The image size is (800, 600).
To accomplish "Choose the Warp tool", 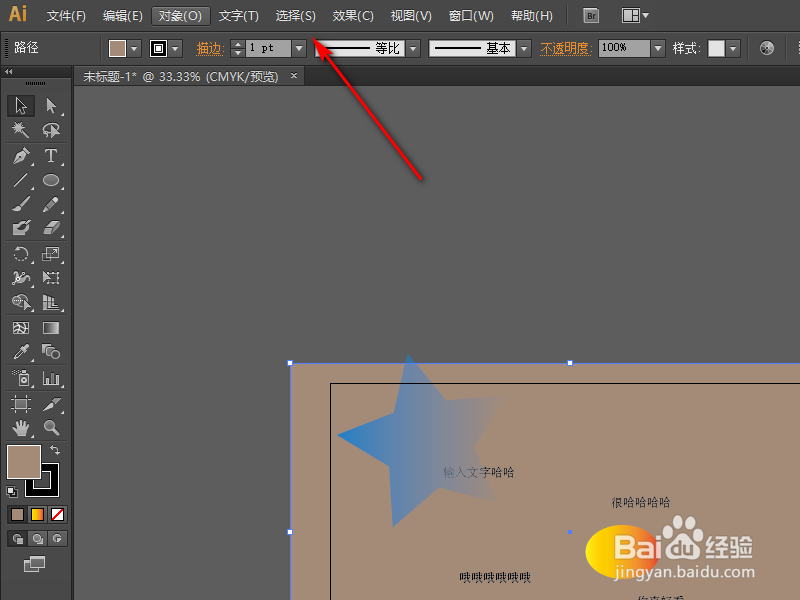I will [21, 278].
